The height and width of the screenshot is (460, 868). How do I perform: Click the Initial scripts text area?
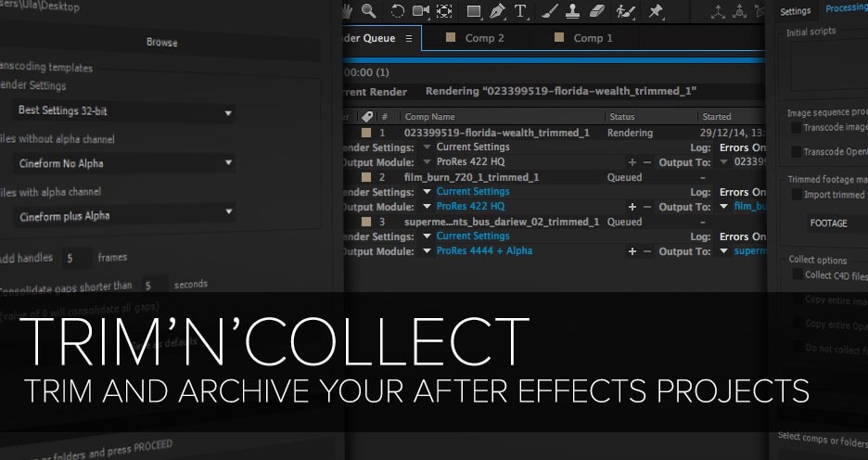pyautogui.click(x=829, y=65)
